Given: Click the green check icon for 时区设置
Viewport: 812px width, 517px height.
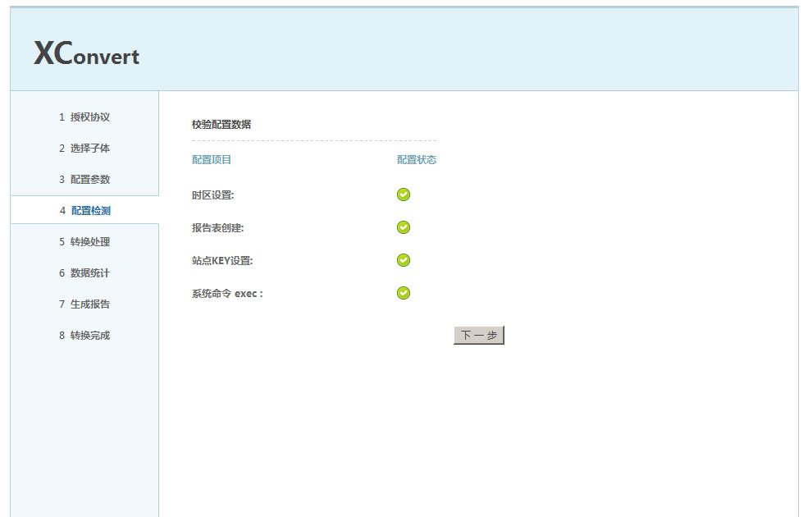Looking at the screenshot, I should click(404, 194).
